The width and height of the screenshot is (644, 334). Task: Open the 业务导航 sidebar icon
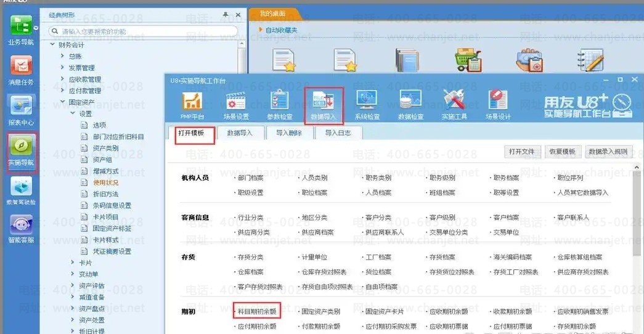point(21,27)
